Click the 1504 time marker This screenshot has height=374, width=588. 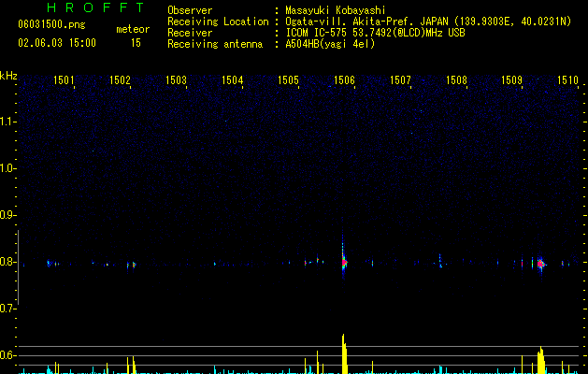tap(232, 80)
